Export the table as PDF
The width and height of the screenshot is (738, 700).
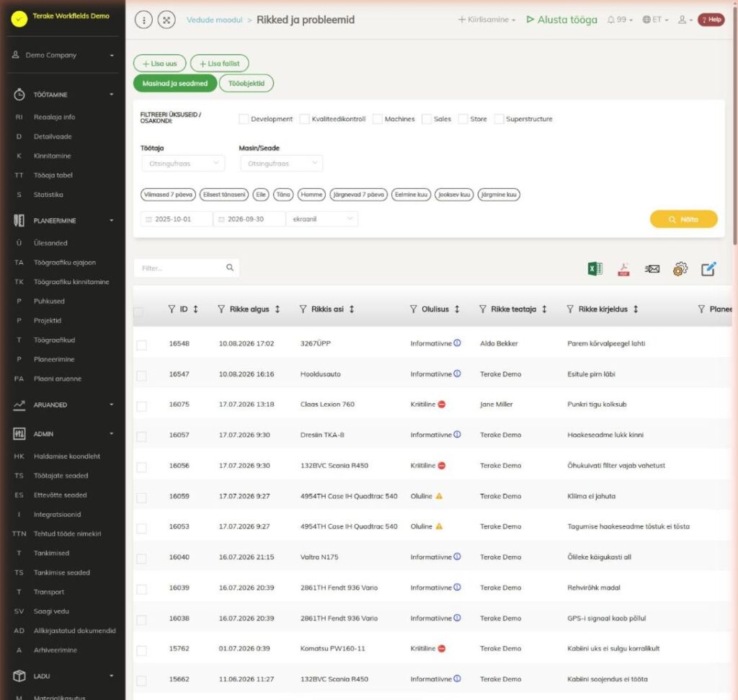point(623,269)
